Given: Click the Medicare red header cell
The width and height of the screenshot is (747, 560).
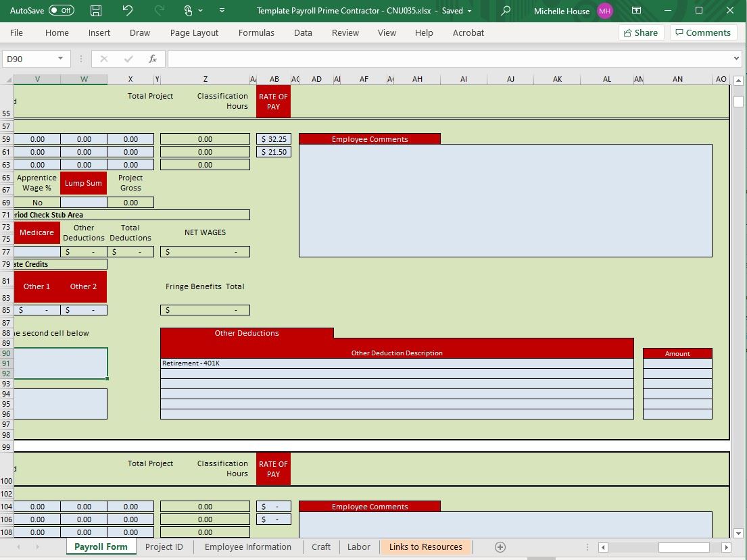Looking at the screenshot, I should coord(37,232).
